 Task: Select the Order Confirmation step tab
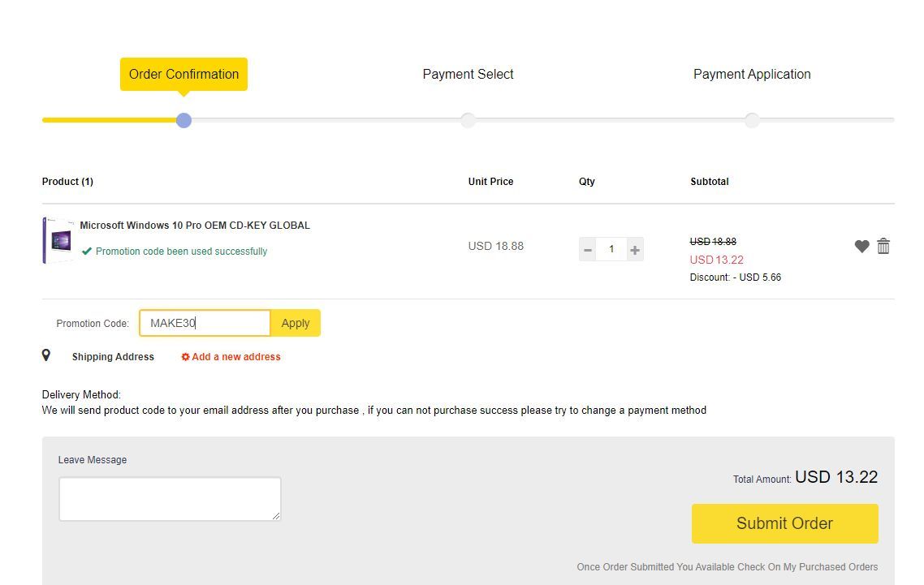(x=184, y=74)
